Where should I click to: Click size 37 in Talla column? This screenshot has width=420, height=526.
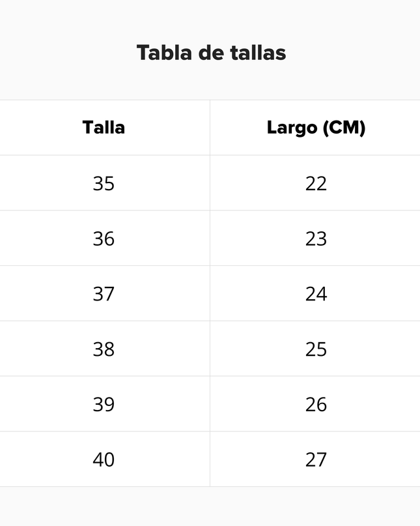pyautogui.click(x=104, y=295)
